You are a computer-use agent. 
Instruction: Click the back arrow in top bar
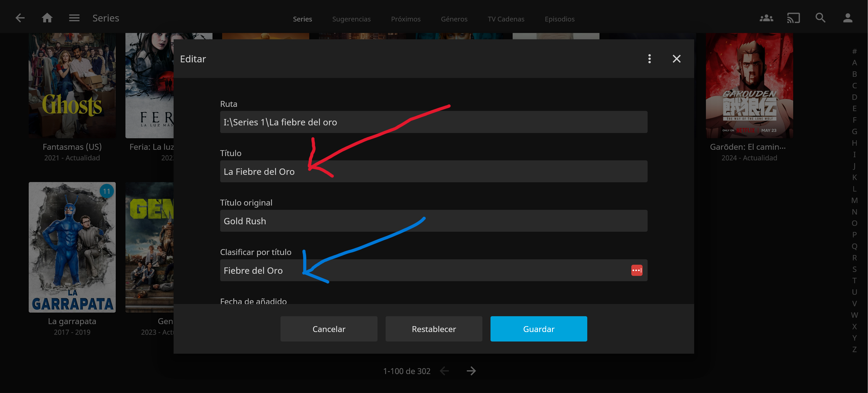click(x=20, y=18)
